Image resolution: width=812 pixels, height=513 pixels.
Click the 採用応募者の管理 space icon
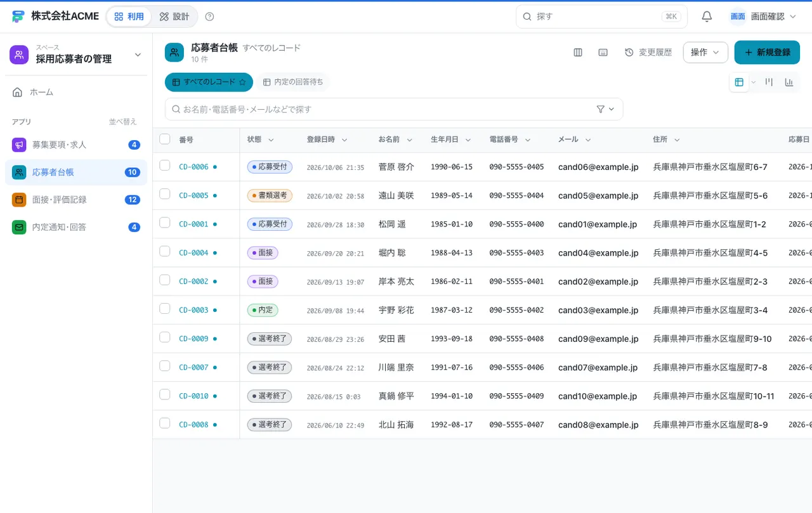(x=19, y=55)
